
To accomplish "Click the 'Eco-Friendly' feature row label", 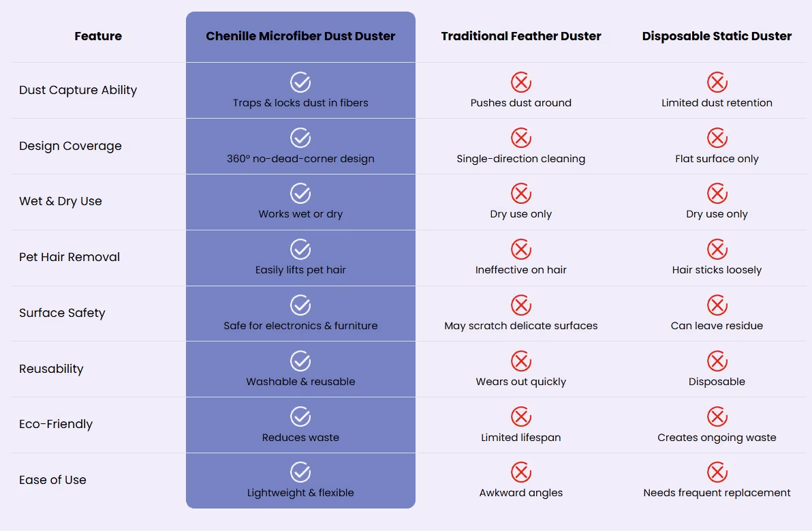I will 56,424.
